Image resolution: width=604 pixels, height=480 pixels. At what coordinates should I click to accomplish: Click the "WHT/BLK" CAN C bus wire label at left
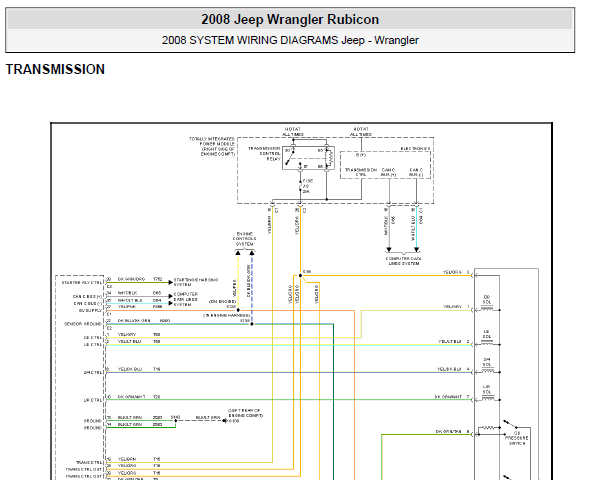127,293
